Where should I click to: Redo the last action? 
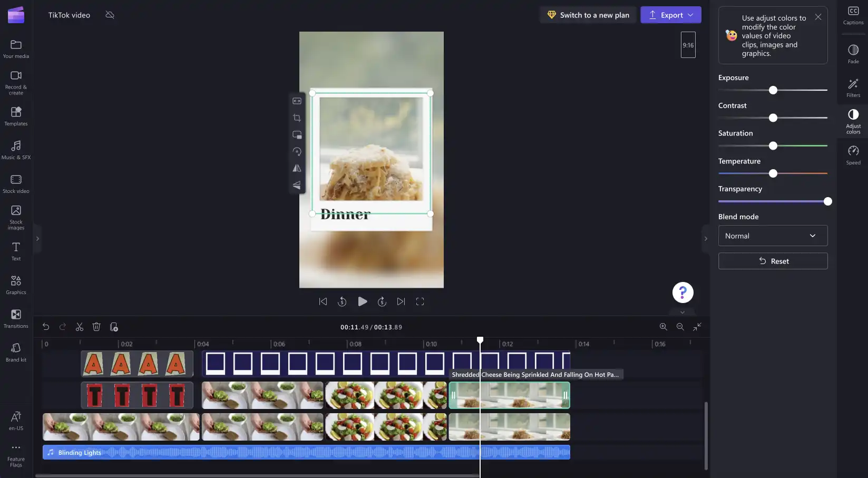pyautogui.click(x=63, y=327)
